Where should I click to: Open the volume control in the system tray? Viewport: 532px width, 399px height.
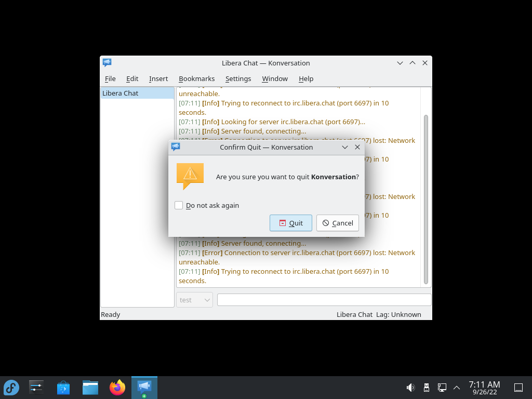click(x=410, y=388)
